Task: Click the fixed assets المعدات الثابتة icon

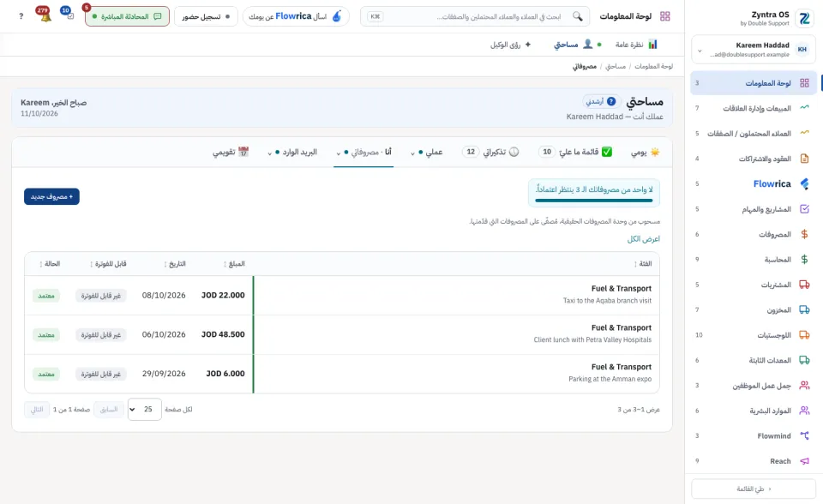Action: tap(804, 360)
